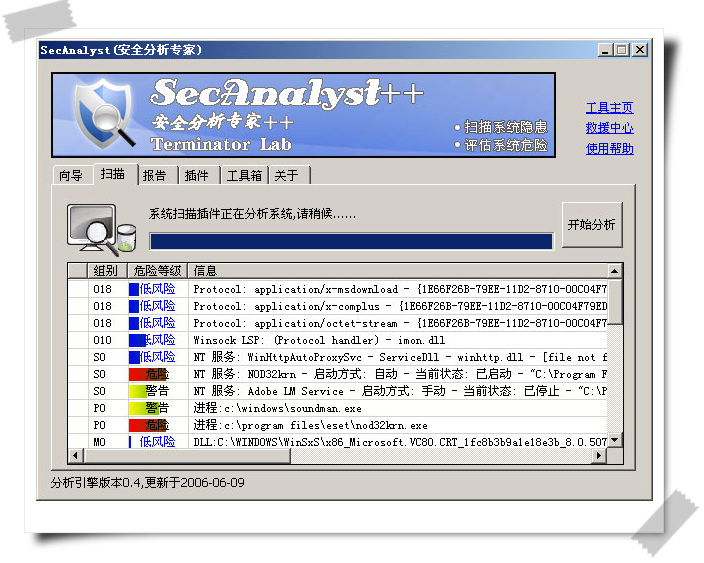The image size is (704, 563).
Task: Click the vertical scrollbar thumb
Action: [615, 301]
